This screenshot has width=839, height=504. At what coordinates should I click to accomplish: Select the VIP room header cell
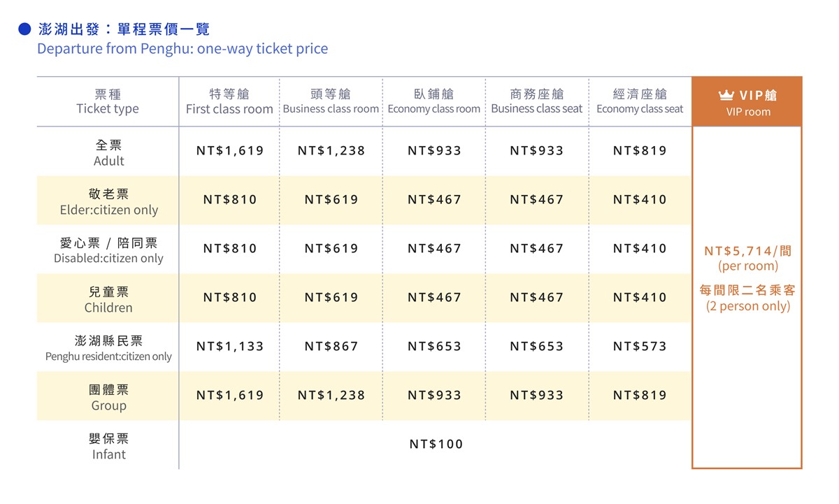tap(747, 102)
